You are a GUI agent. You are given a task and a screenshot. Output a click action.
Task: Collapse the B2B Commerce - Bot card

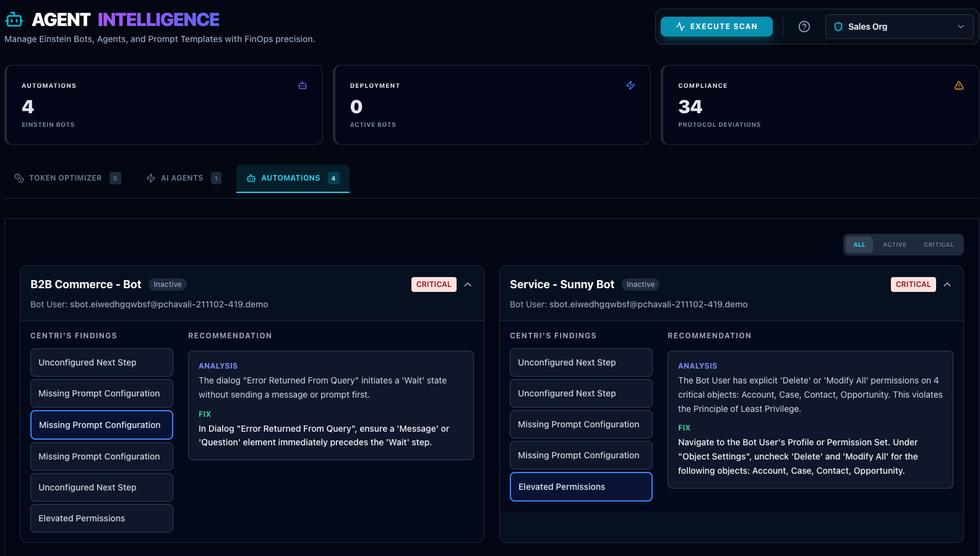click(x=468, y=284)
